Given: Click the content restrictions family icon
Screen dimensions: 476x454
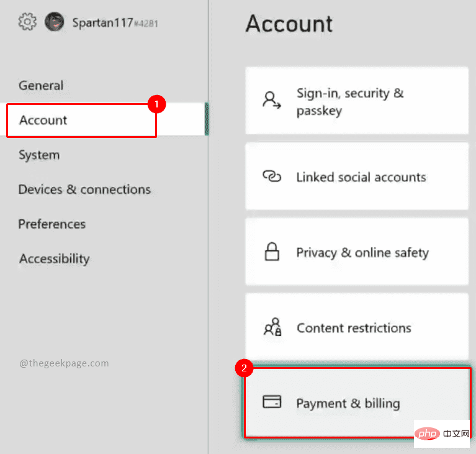Looking at the screenshot, I should [272, 327].
